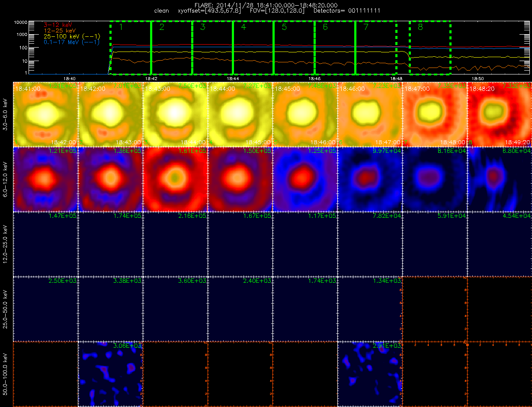Image resolution: width=532 pixels, height=407 pixels.
Task: Open the 3-6 keV image starting 18:43:00
Action: point(176,114)
